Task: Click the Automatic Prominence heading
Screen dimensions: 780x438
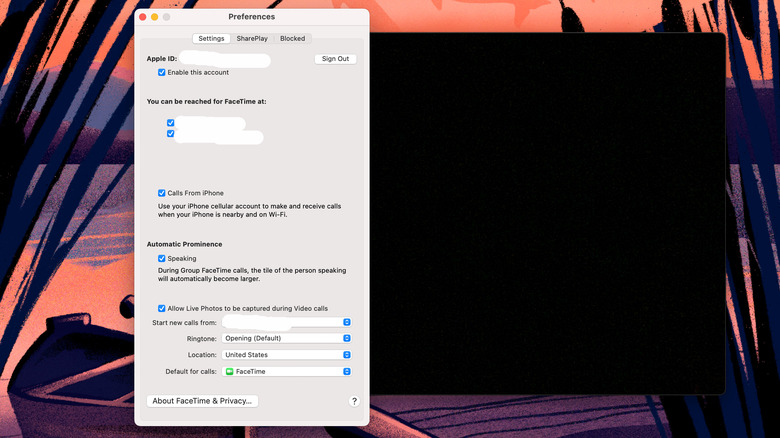Action: [x=185, y=244]
